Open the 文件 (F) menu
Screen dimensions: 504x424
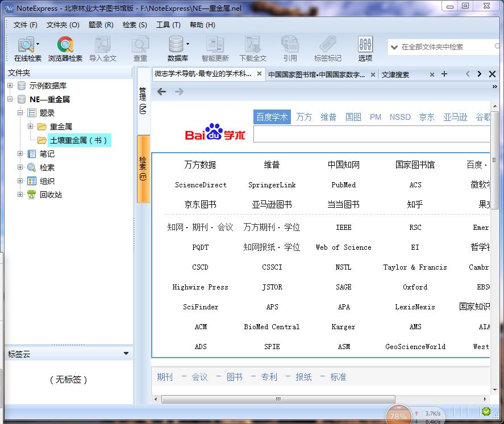click(26, 25)
